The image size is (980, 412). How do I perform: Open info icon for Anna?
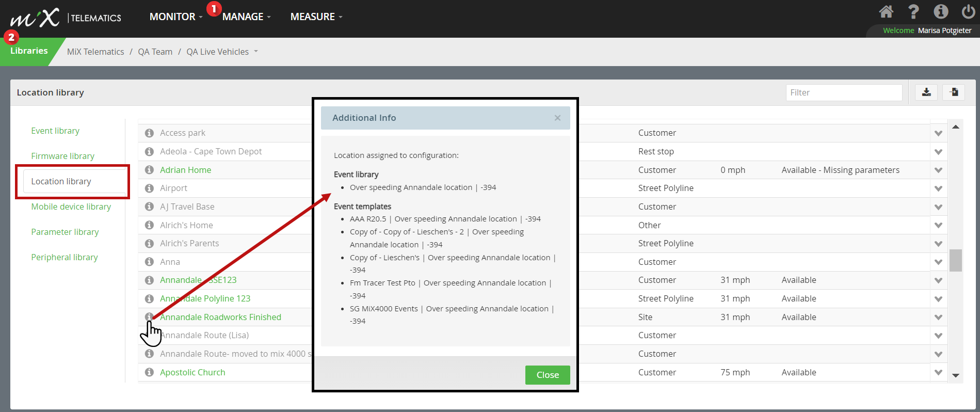pyautogui.click(x=149, y=262)
